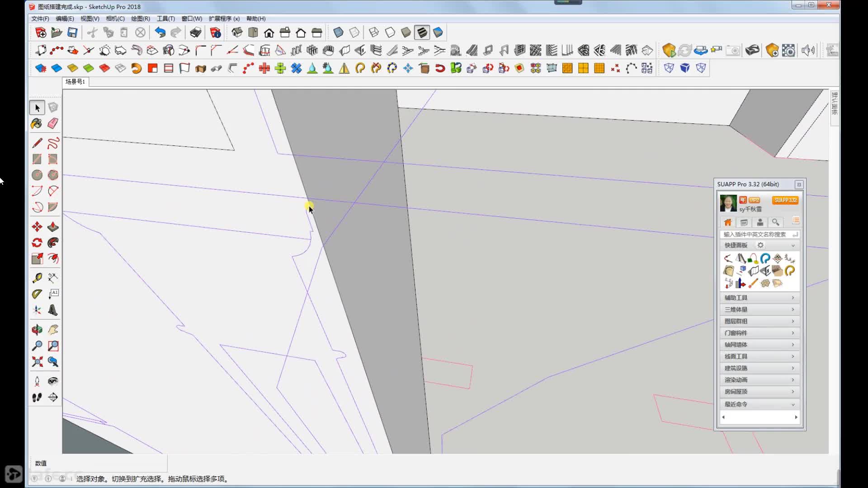
Task: Click the orange SUAPP 3.32 button
Action: [785, 200]
